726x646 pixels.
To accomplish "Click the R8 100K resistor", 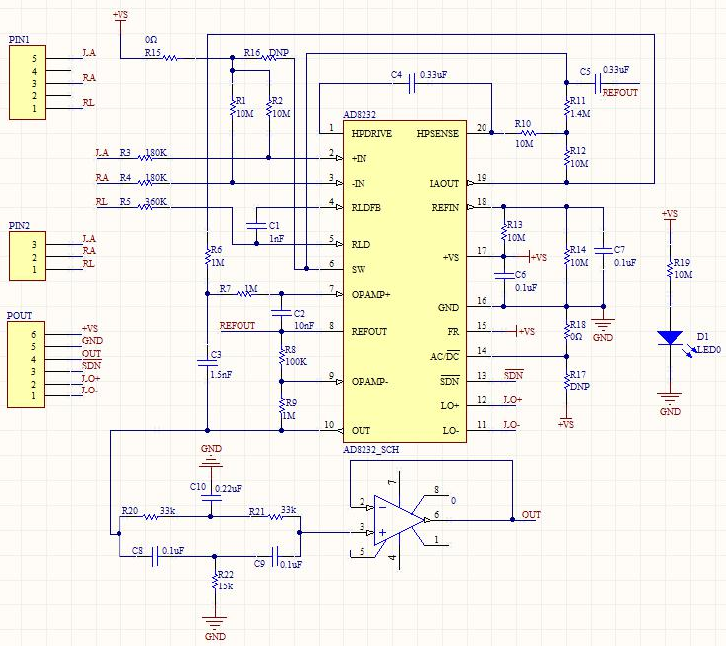I will pyautogui.click(x=281, y=356).
